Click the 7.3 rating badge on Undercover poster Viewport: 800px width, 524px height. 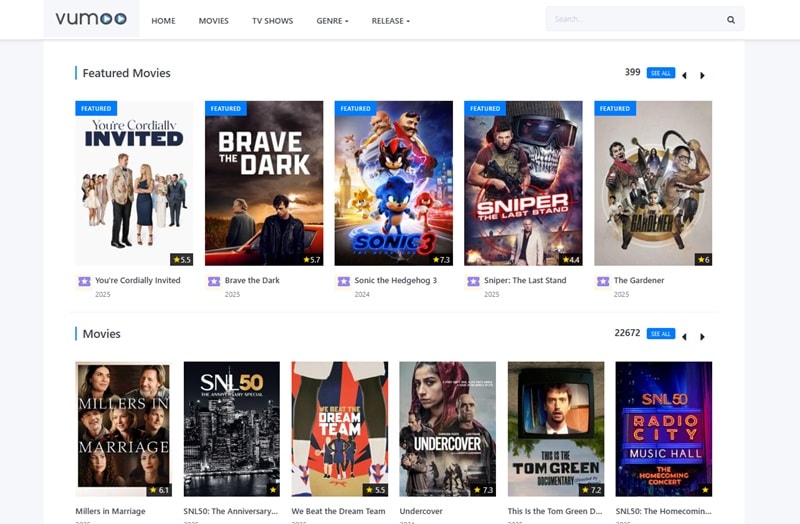click(x=483, y=490)
